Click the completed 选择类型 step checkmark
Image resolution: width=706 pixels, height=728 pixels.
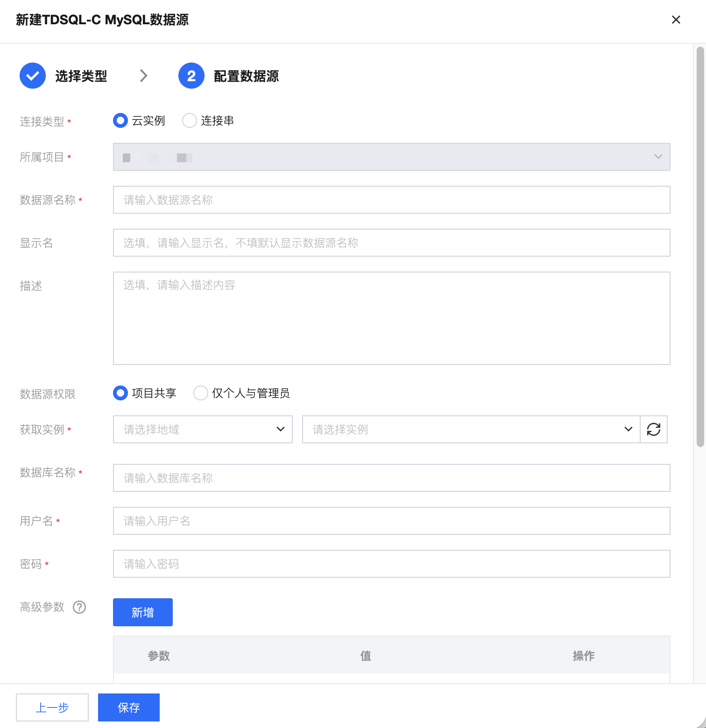(33, 76)
